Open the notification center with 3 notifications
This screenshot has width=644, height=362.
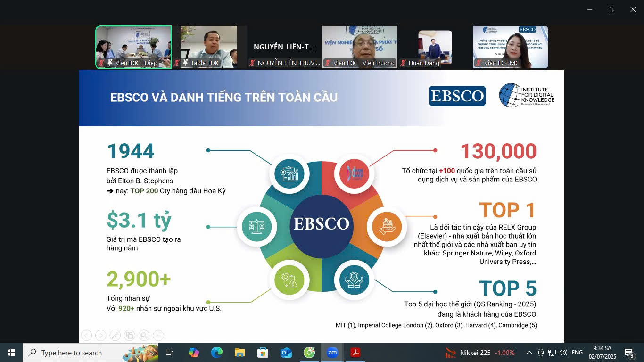[629, 353]
